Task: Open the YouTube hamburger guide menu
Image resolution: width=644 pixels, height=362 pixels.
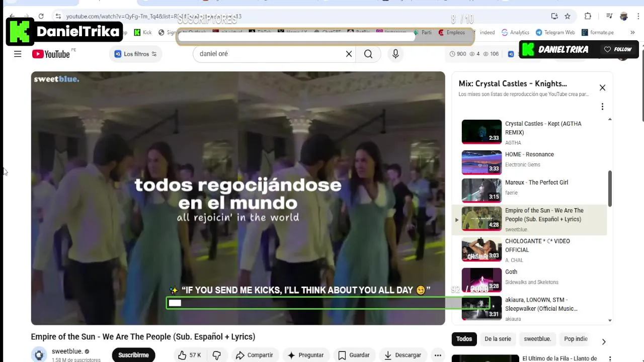Action: (x=18, y=54)
